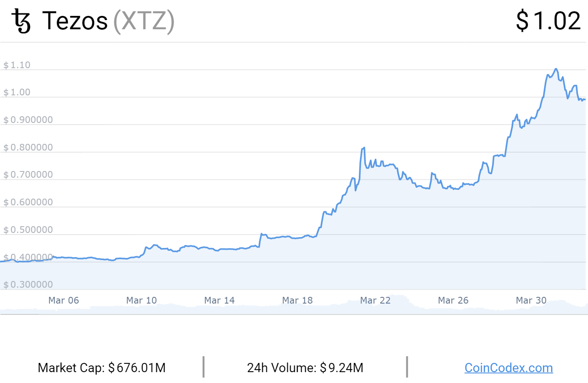Click the $0.500000 price axis label

point(28,230)
